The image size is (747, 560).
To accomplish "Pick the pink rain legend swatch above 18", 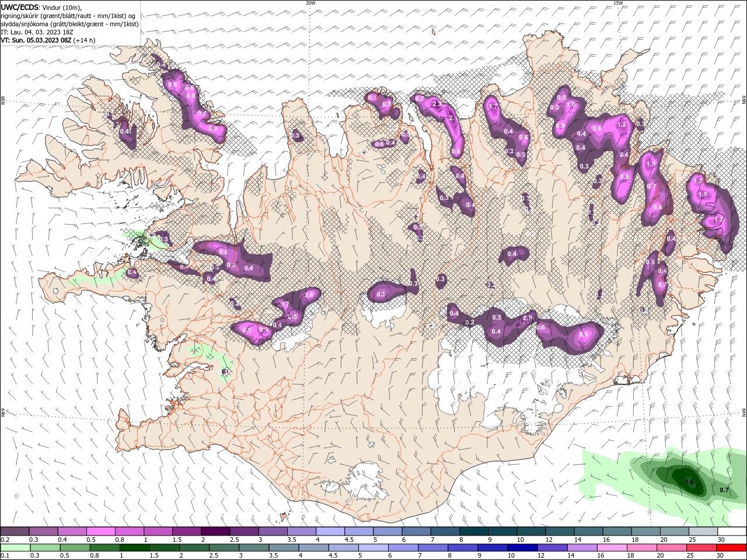I will [x=641, y=548].
